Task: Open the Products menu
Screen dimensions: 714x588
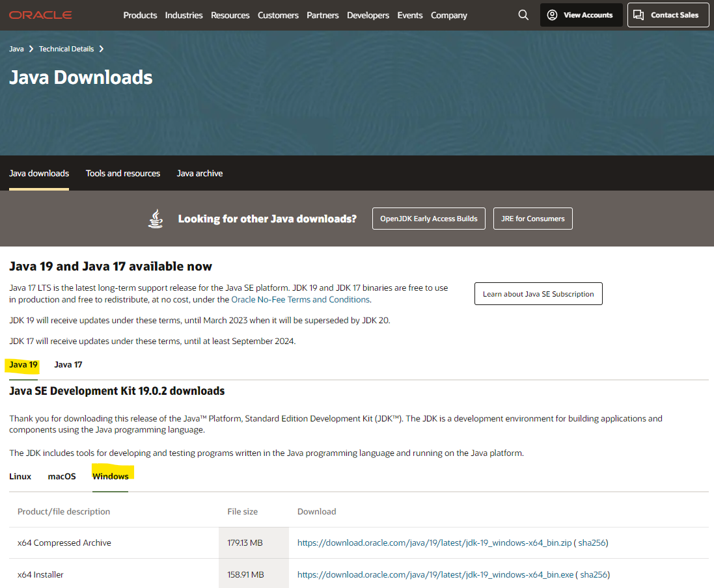Action: tap(140, 15)
